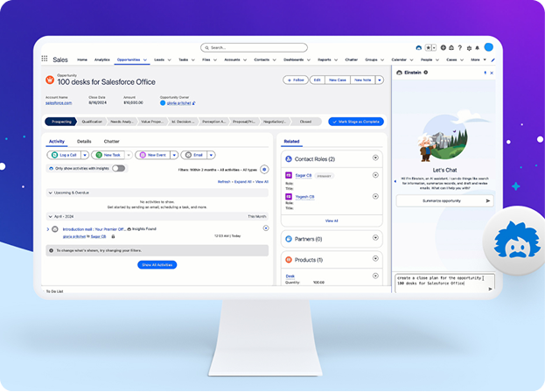Click the Edit button
Screen dimensions: 545x392
(318, 80)
